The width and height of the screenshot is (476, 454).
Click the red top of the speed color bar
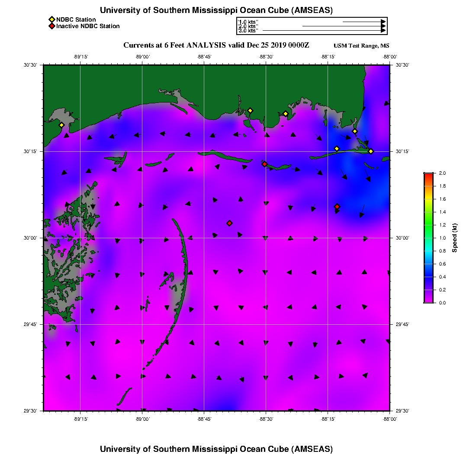(x=428, y=175)
